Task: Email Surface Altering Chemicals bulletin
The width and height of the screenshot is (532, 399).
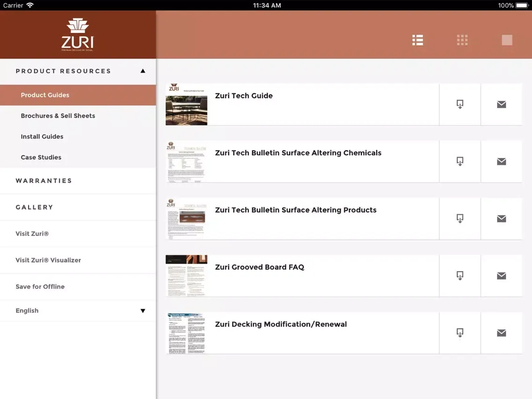Action: [502, 161]
